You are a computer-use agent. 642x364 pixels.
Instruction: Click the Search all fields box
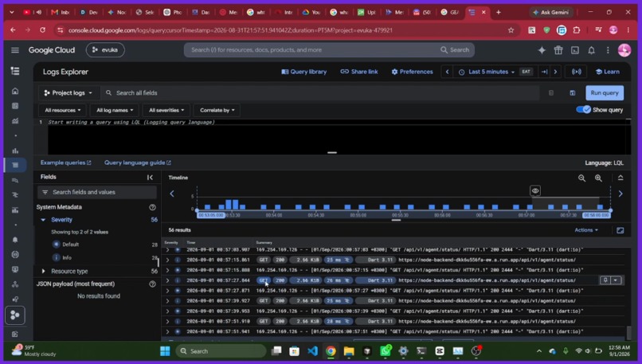(319, 93)
